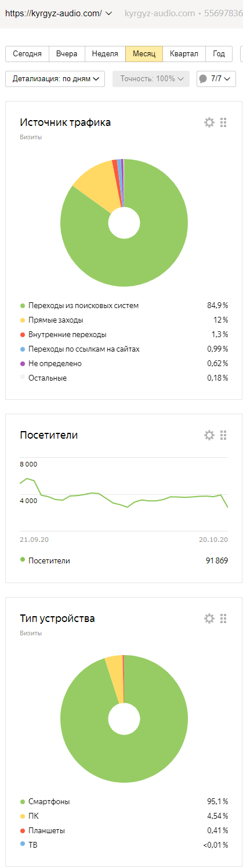Open settings gear of Посетители widget

(209, 435)
